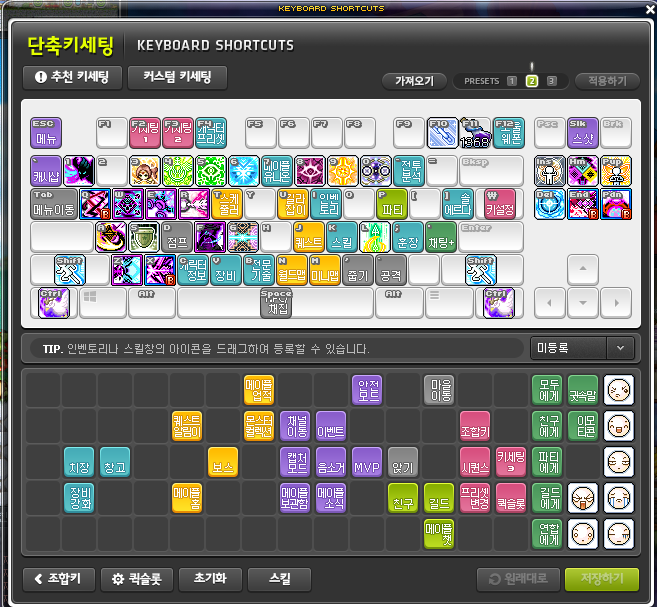Viewport: 657px width, 607px height.
Task: Switch to 커스텀 키세팅 tab
Action: [x=177, y=77]
